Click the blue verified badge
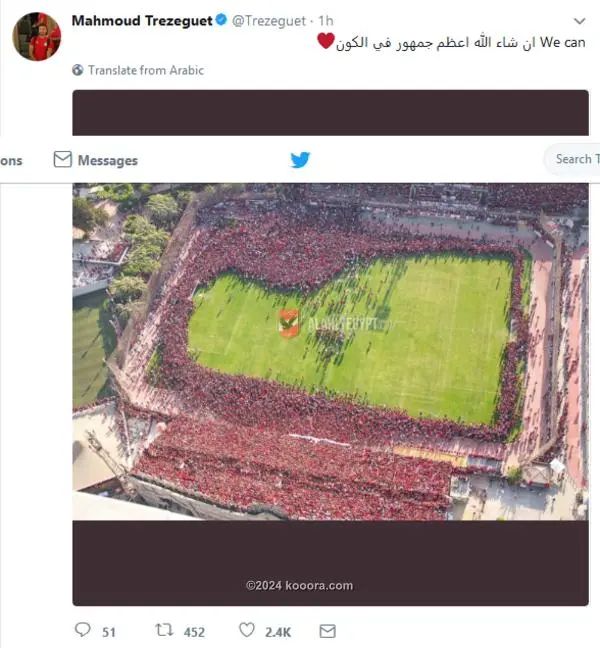Screen dimensions: 600x648 (221, 20)
